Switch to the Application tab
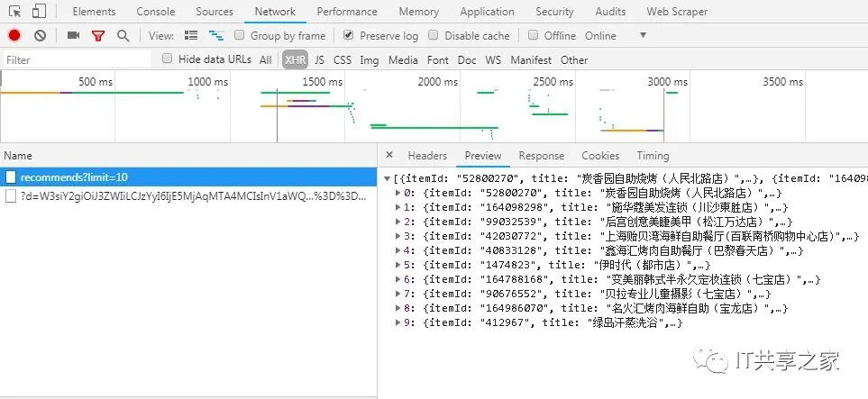This screenshot has height=399, width=868. [x=487, y=11]
